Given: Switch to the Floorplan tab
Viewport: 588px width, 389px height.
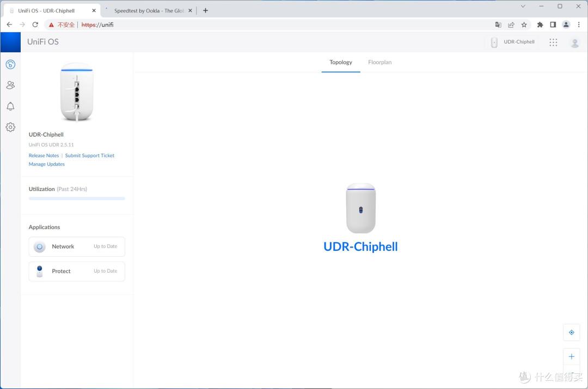Looking at the screenshot, I should pyautogui.click(x=379, y=62).
